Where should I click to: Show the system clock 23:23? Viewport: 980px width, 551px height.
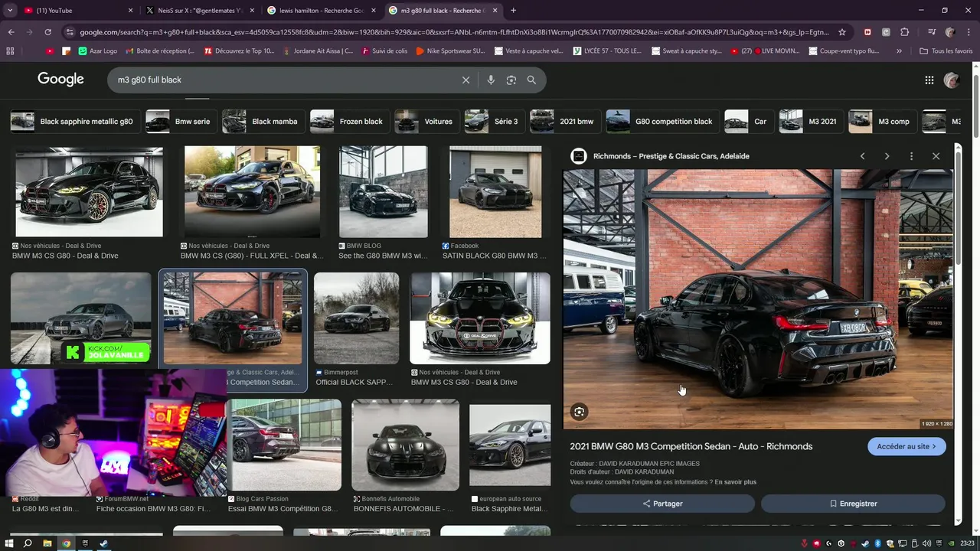(969, 543)
